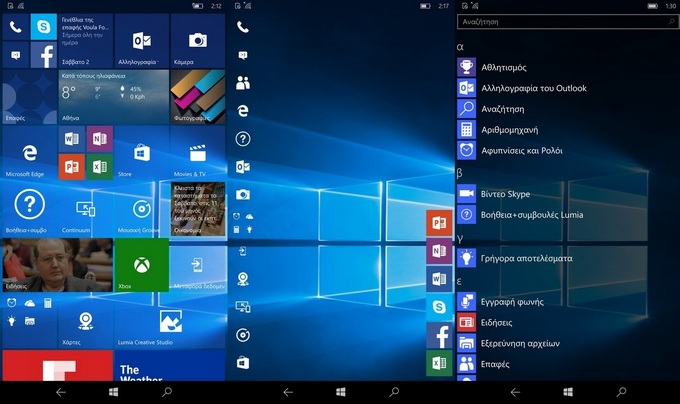Launch the Κάμερα camera tile

coord(198,41)
